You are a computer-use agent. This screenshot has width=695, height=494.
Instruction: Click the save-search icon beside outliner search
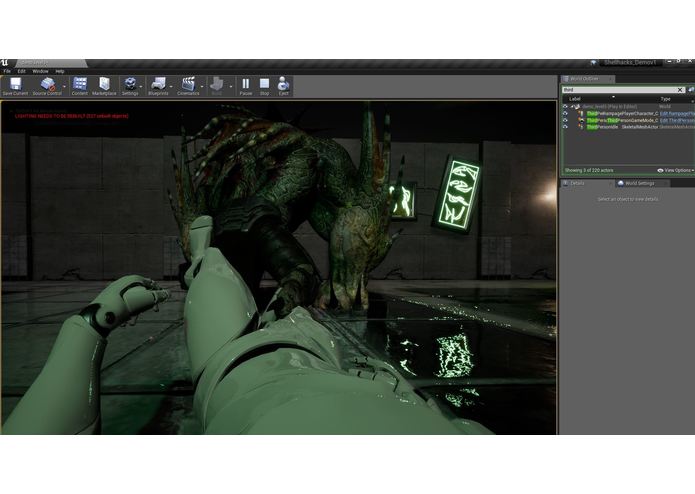pyautogui.click(x=691, y=90)
